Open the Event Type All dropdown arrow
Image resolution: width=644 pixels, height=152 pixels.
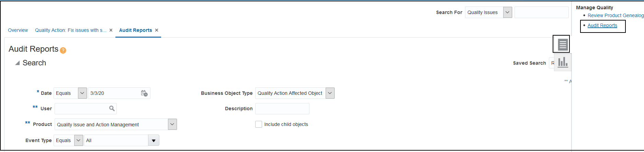click(154, 140)
